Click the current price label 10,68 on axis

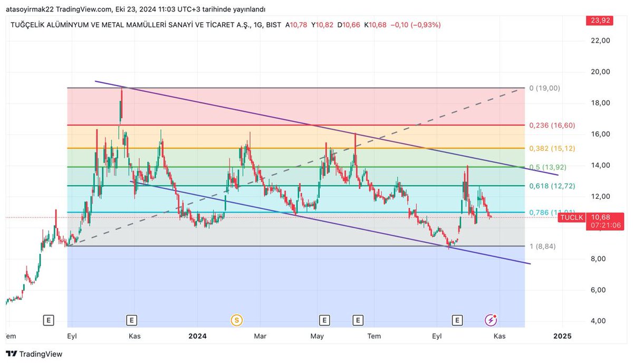[600, 217]
